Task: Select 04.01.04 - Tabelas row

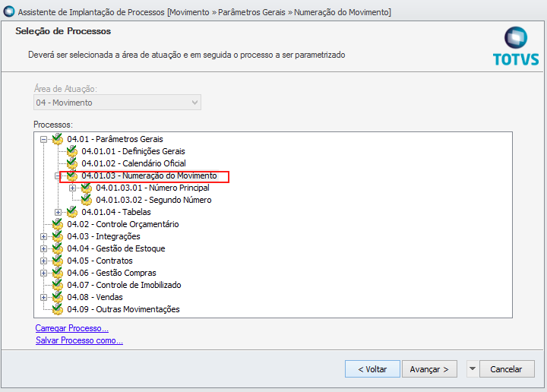Action: pos(116,212)
